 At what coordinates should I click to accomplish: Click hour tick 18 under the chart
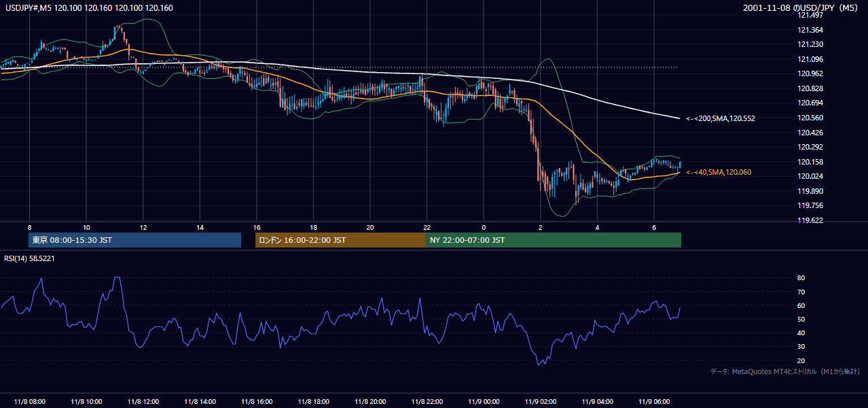click(x=313, y=227)
